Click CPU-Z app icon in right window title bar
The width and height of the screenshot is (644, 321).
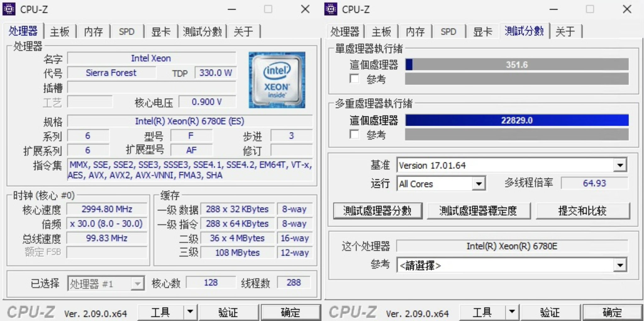point(330,9)
